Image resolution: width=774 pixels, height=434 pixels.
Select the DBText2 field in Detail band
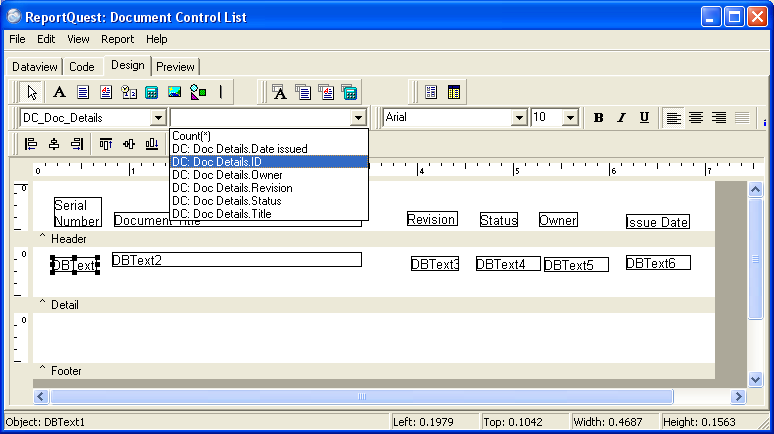(x=237, y=260)
